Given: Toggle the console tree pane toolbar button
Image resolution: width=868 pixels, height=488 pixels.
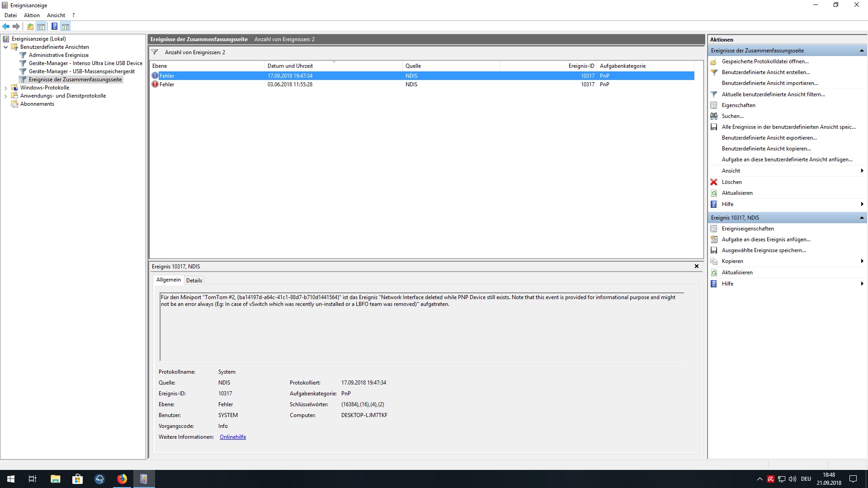Looking at the screenshot, I should click(x=41, y=26).
